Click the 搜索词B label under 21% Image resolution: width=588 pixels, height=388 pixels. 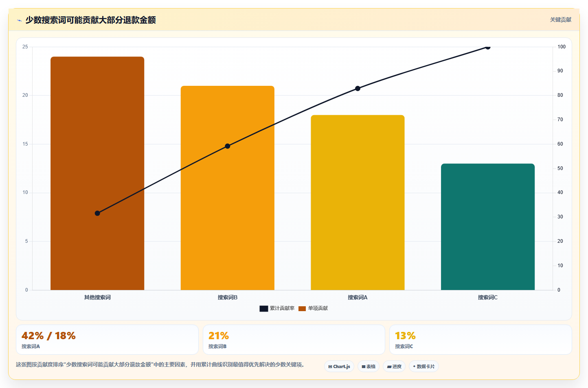(217, 347)
